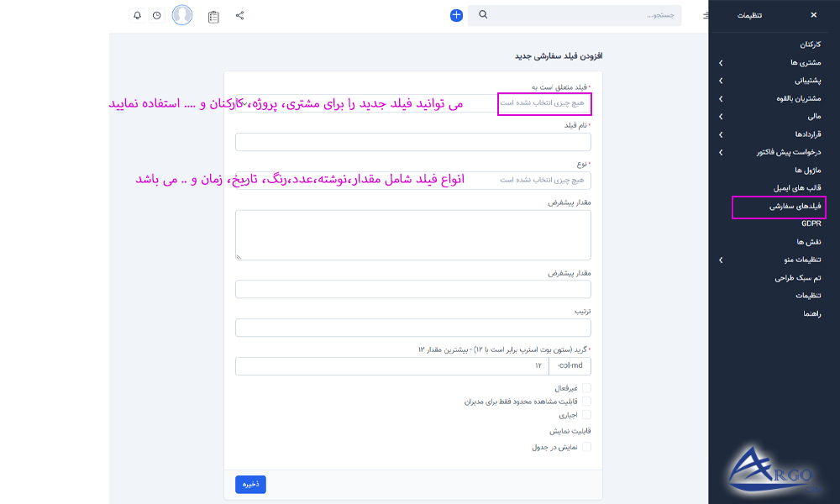840x504 pixels.
Task: Click the blue plus quick-add icon
Action: point(455,14)
